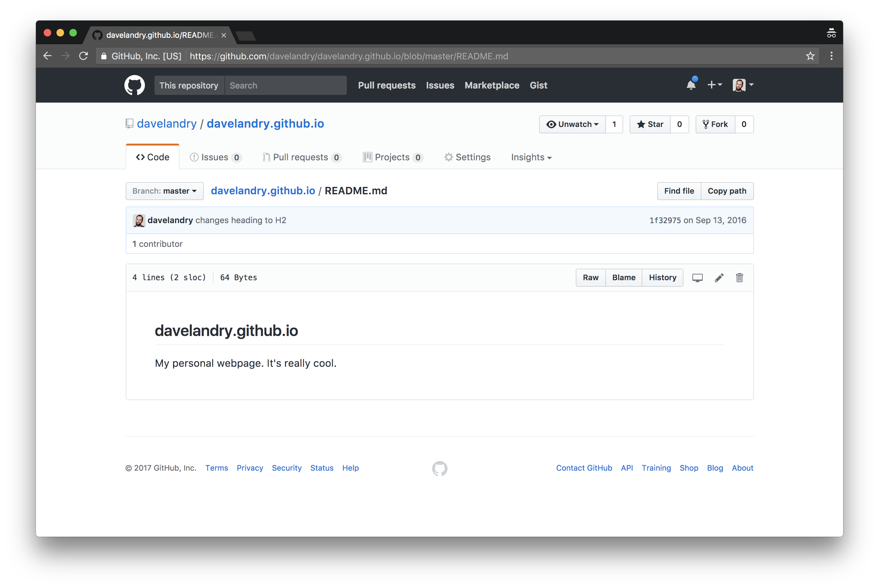This screenshot has width=879, height=588.
Task: Focus the Search input field
Action: pyautogui.click(x=286, y=86)
